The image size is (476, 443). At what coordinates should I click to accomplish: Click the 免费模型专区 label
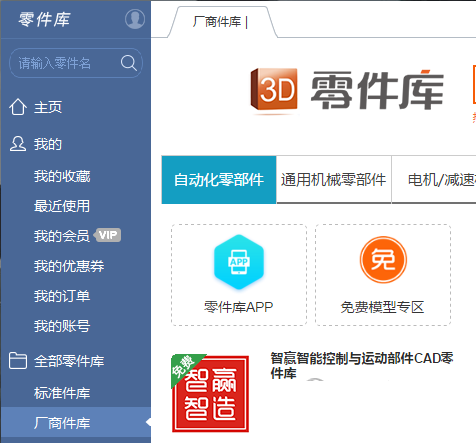pyautogui.click(x=382, y=307)
